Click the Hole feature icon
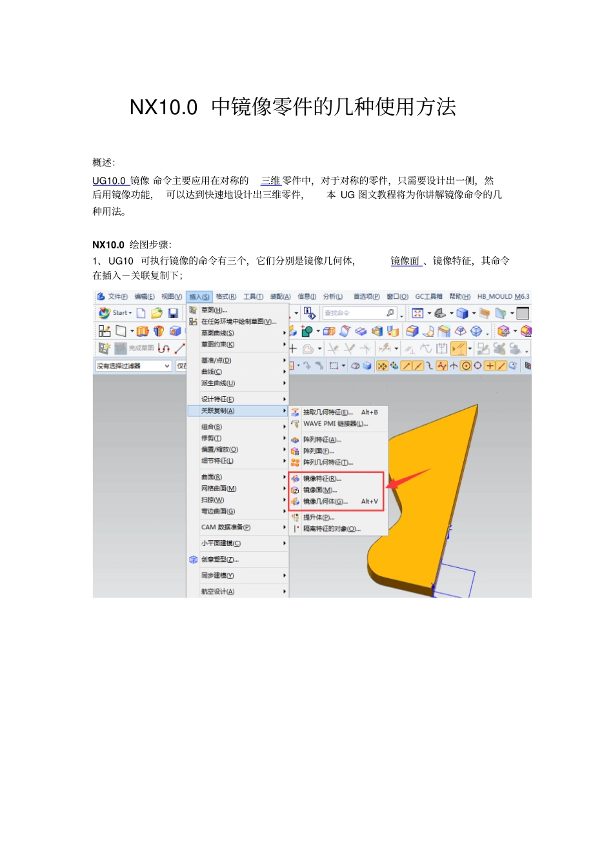The image size is (613, 868). (x=175, y=331)
